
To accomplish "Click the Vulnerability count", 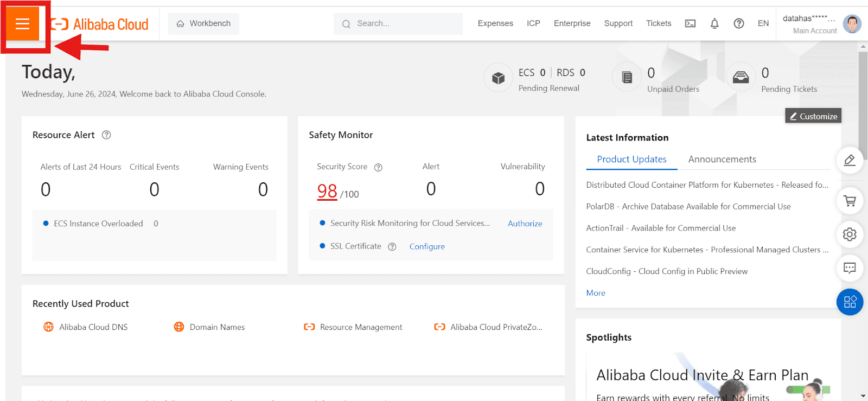I will [540, 189].
